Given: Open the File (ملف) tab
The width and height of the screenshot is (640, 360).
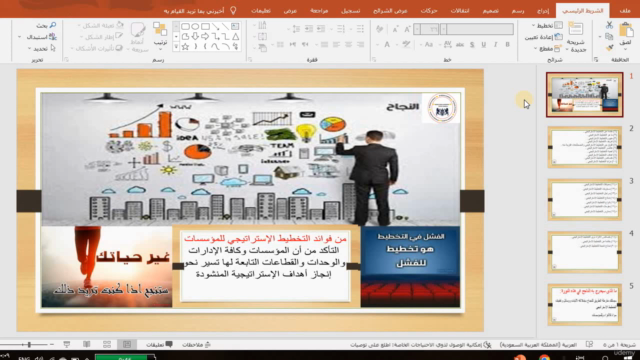Looking at the screenshot, I should coord(624,11).
